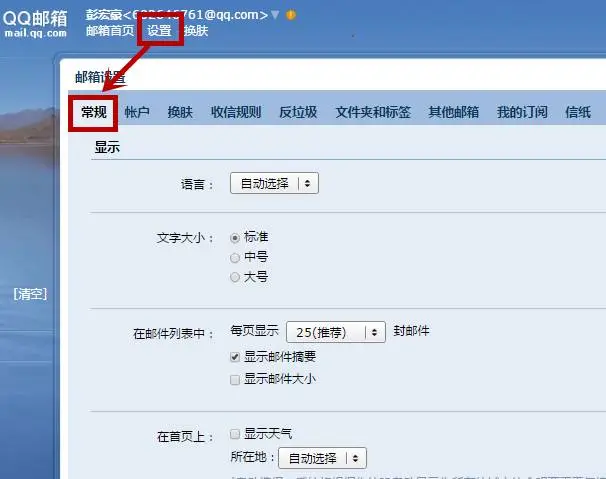Select the 标准 text size radio button

point(235,238)
